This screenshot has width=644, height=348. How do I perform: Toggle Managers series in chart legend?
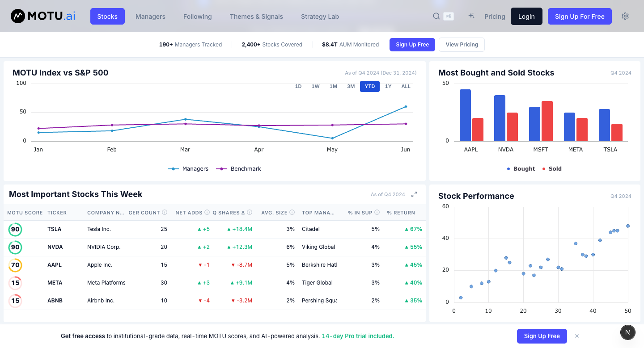coord(188,169)
